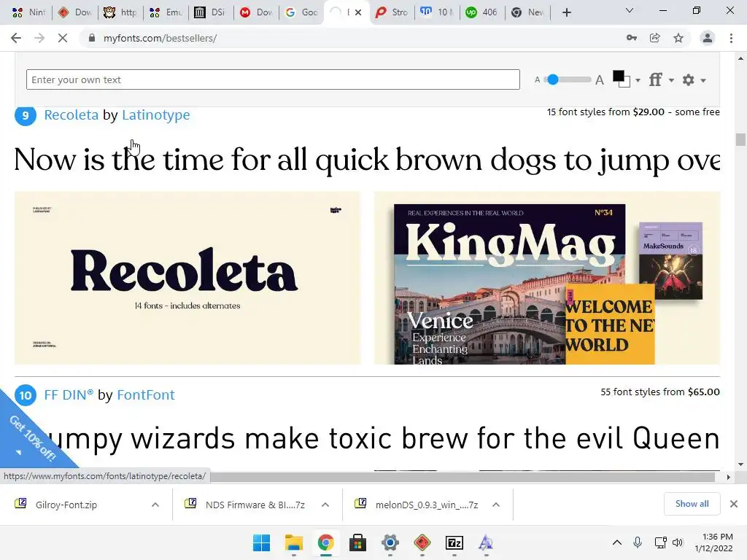The height and width of the screenshot is (560, 747).
Task: Click the page scroll down arrow
Action: pos(740,464)
